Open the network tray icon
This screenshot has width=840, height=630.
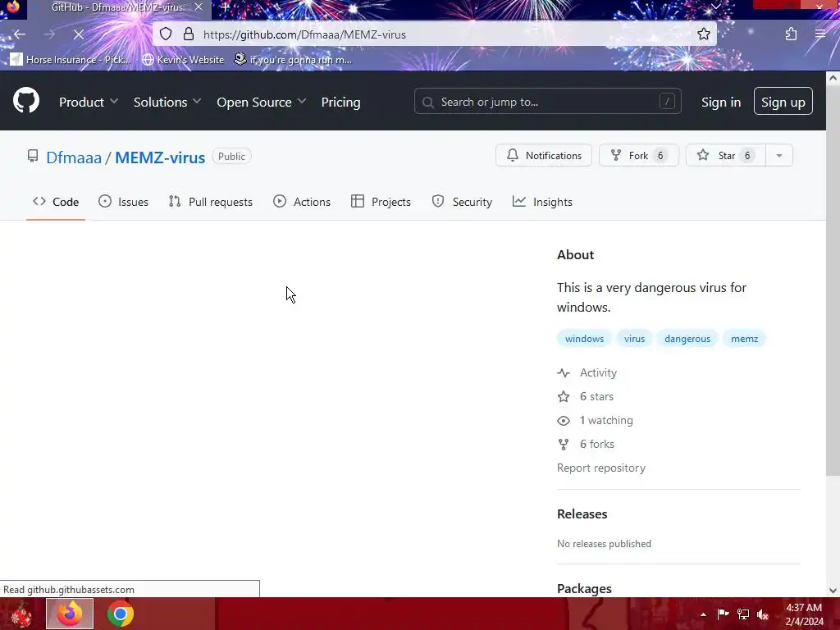point(742,614)
